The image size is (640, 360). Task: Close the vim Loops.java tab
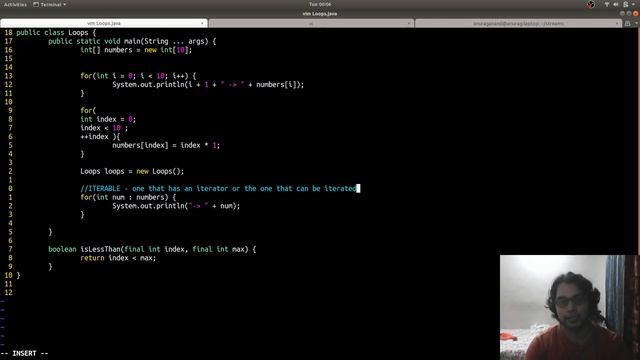click(202, 23)
